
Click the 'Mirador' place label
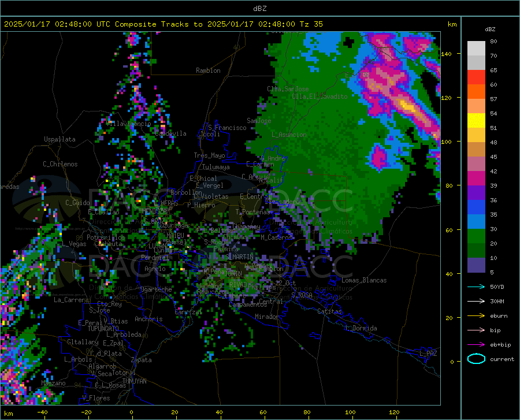(x=266, y=317)
